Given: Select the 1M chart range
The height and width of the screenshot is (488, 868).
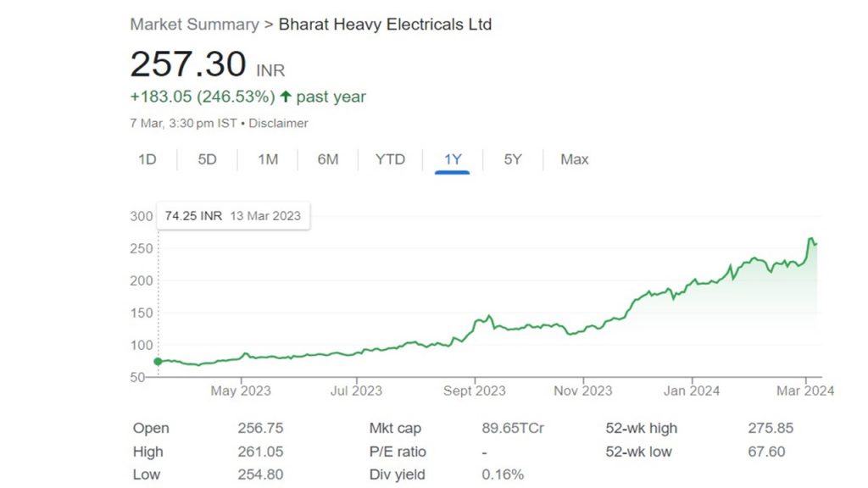Looking at the screenshot, I should [268, 159].
